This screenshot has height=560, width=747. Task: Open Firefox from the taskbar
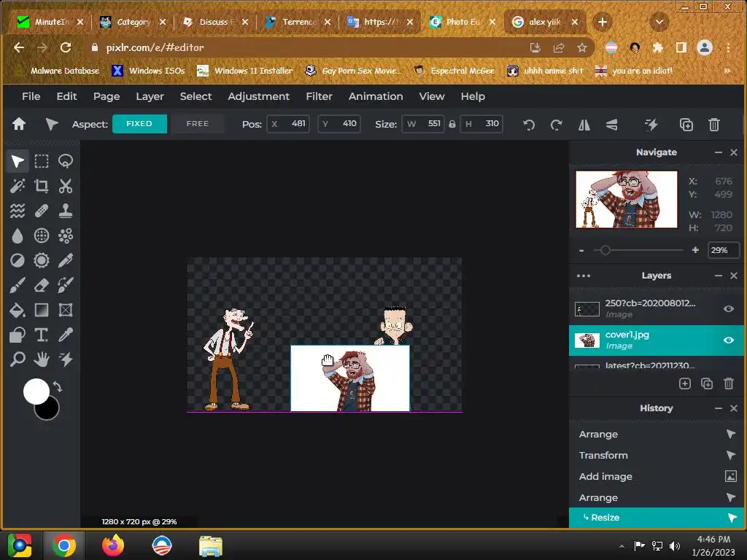pos(113,545)
